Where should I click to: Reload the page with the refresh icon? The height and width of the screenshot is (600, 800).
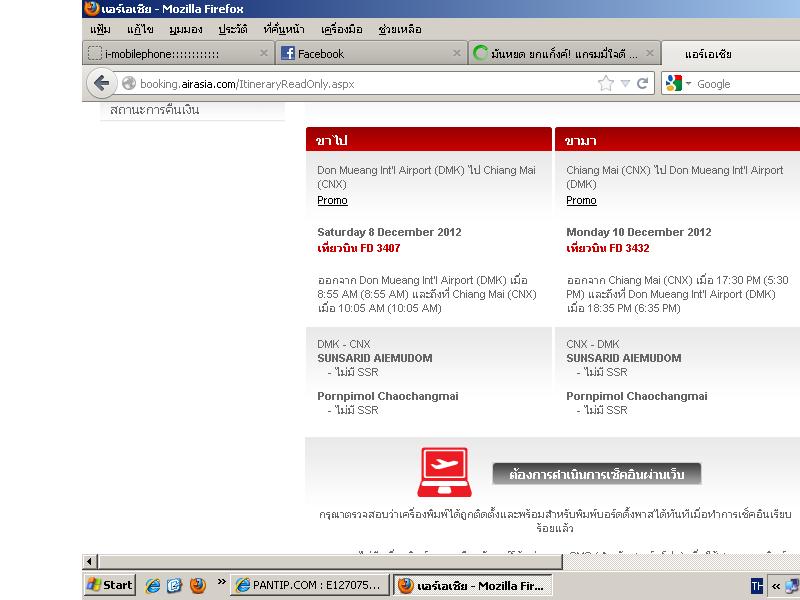pyautogui.click(x=642, y=83)
